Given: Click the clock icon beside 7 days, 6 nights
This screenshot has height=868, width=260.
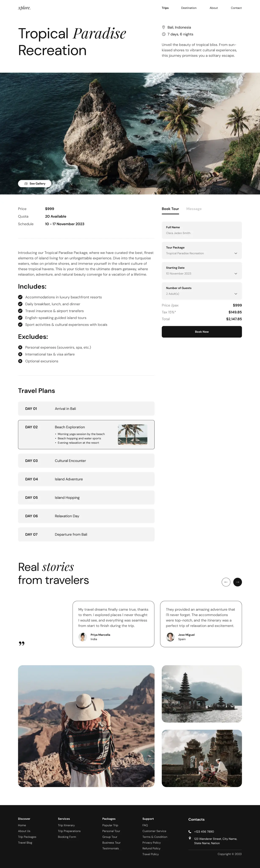Looking at the screenshot, I should click(x=164, y=34).
